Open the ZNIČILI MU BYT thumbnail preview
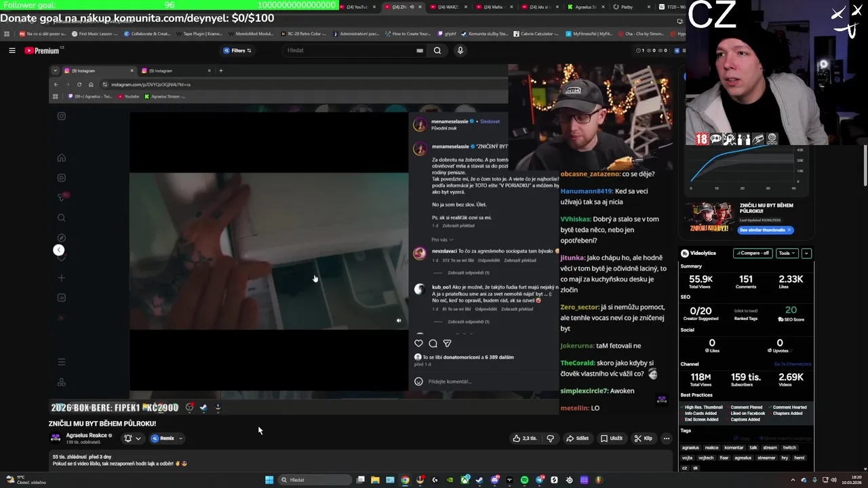The width and height of the screenshot is (868, 488). (710, 217)
